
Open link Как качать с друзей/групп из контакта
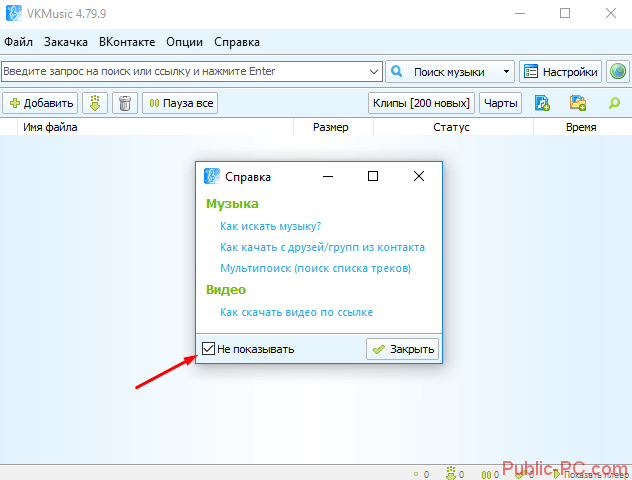(x=322, y=247)
